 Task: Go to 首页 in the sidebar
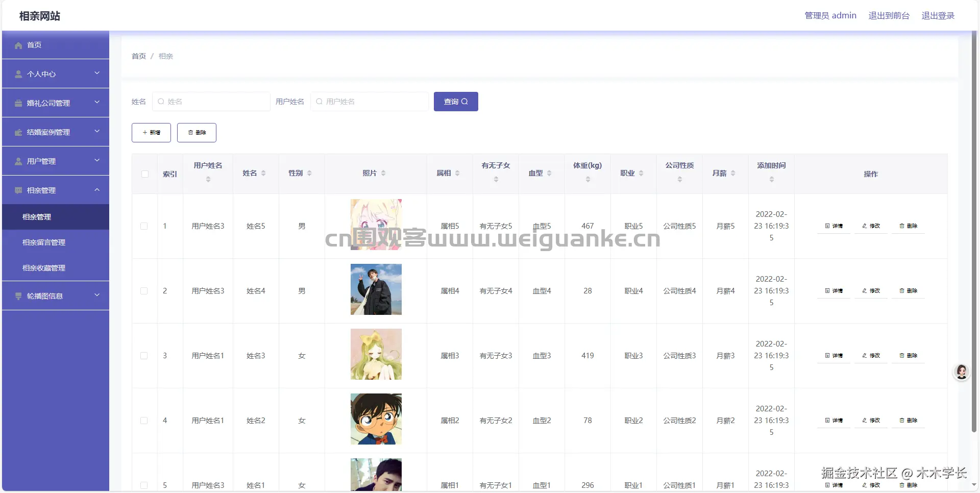(x=56, y=45)
